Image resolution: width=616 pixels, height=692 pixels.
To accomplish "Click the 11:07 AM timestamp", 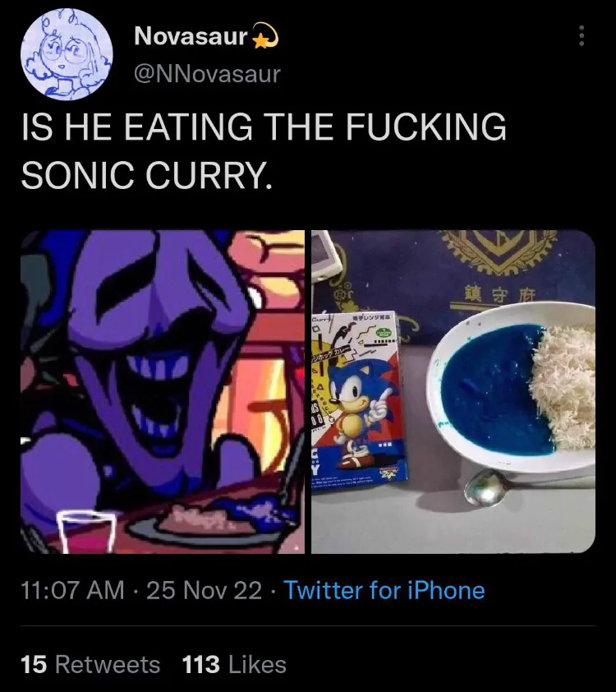I will (72, 590).
